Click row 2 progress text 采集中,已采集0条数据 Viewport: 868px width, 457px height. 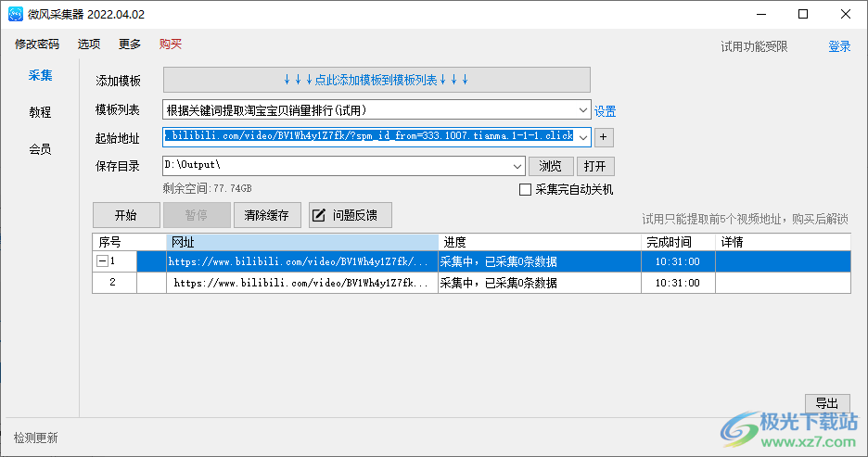click(499, 284)
